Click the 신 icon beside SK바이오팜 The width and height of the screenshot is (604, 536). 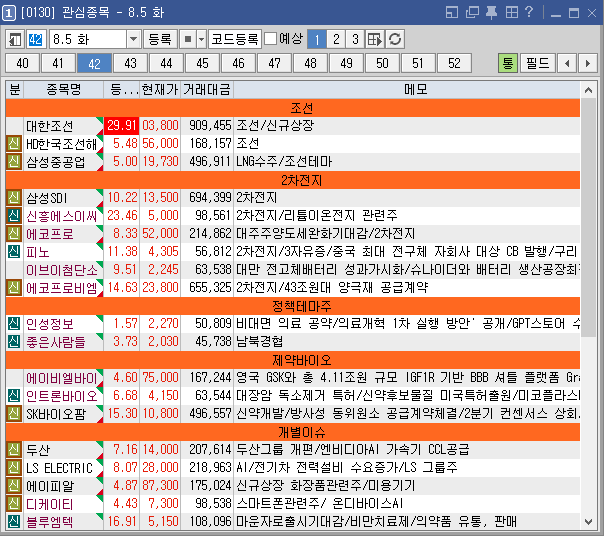tap(14, 414)
